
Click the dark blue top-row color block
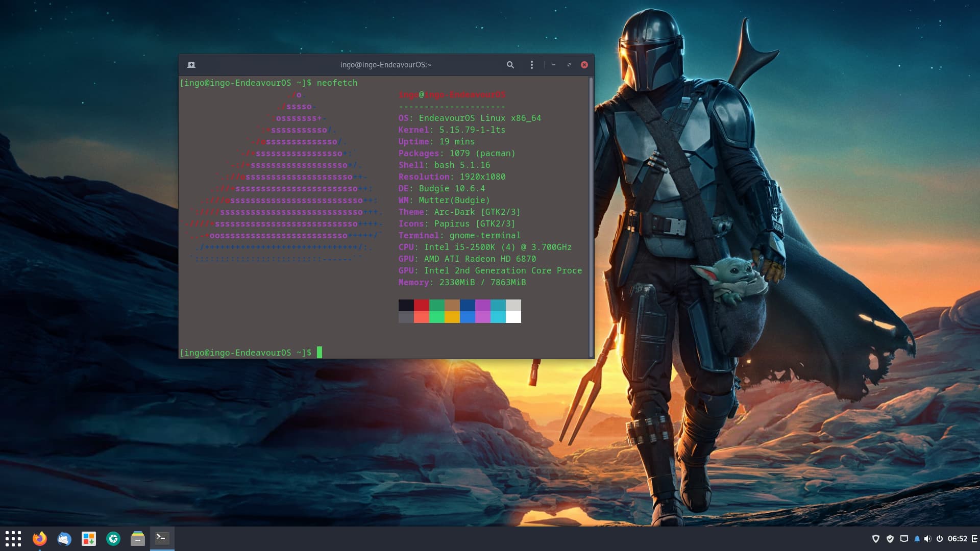coord(468,305)
